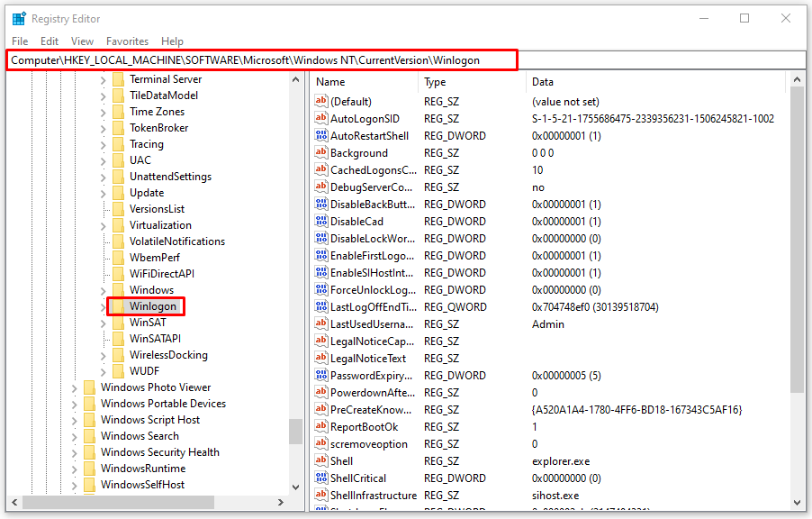Click the tree pane vertical scrollbar thumb
Screen dimensions: 812x519
click(295, 432)
